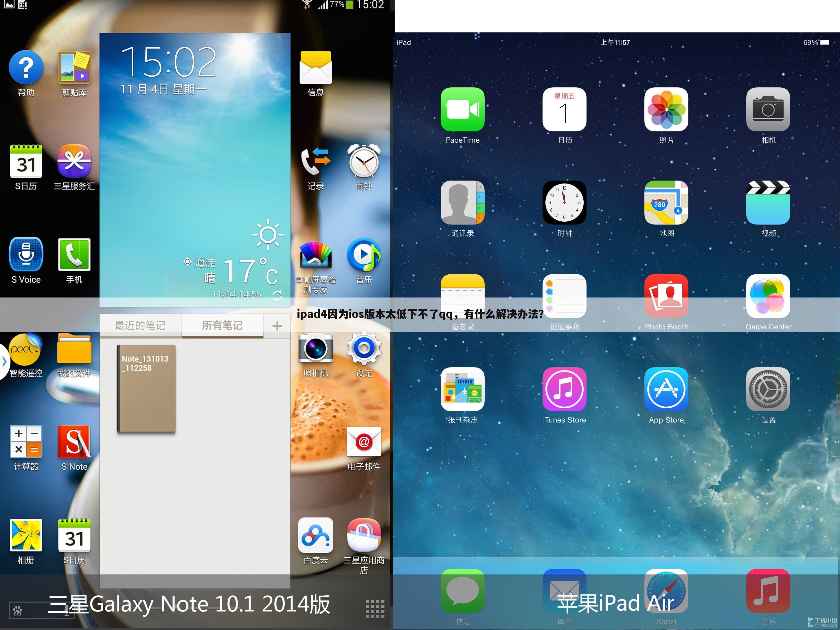
Task: Open the App Store
Action: click(666, 389)
